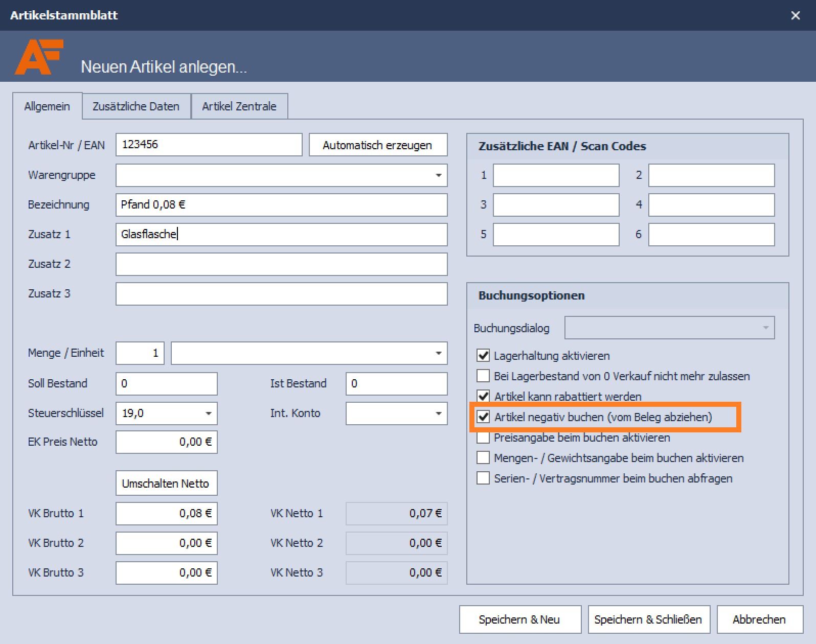The height and width of the screenshot is (644, 816).
Task: Enable Preisangabe beim buchen aktivieren
Action: (x=483, y=437)
